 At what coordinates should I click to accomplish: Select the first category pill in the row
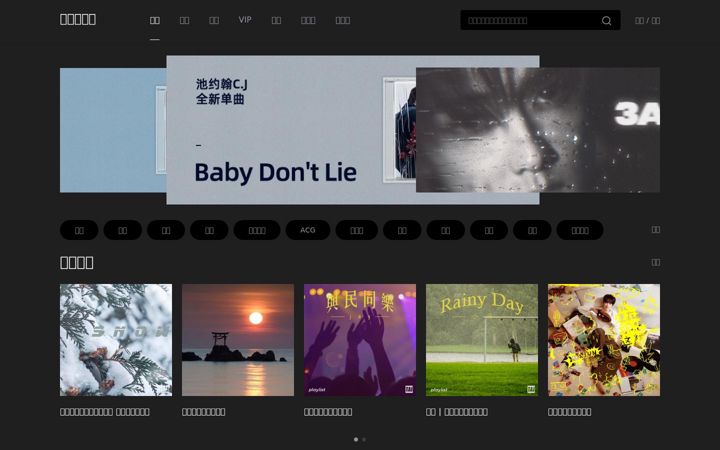pos(79,230)
